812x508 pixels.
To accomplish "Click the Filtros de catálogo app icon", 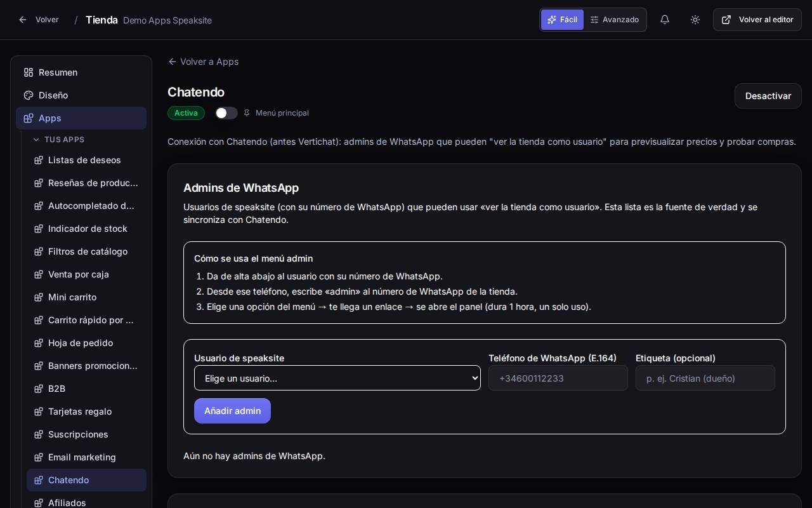I will point(39,251).
